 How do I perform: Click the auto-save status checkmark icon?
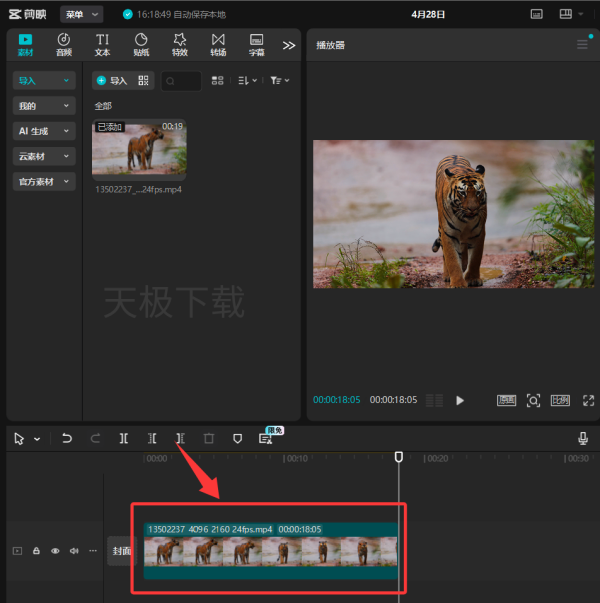pos(128,15)
